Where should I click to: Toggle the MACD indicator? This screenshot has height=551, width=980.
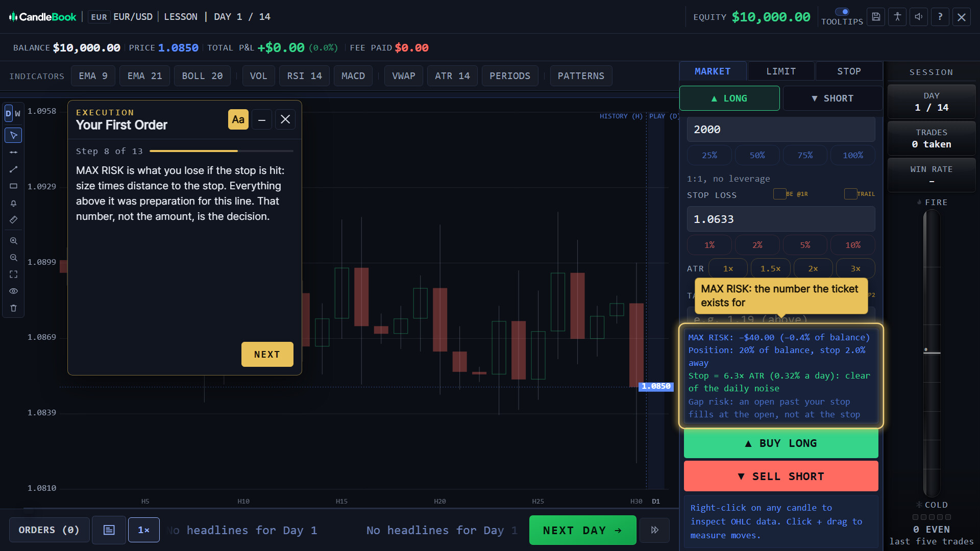353,76
